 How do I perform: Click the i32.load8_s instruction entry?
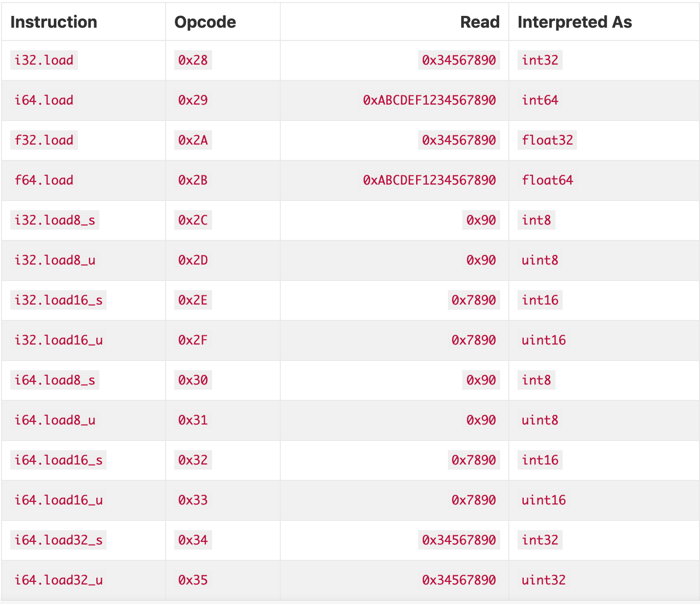click(x=55, y=220)
